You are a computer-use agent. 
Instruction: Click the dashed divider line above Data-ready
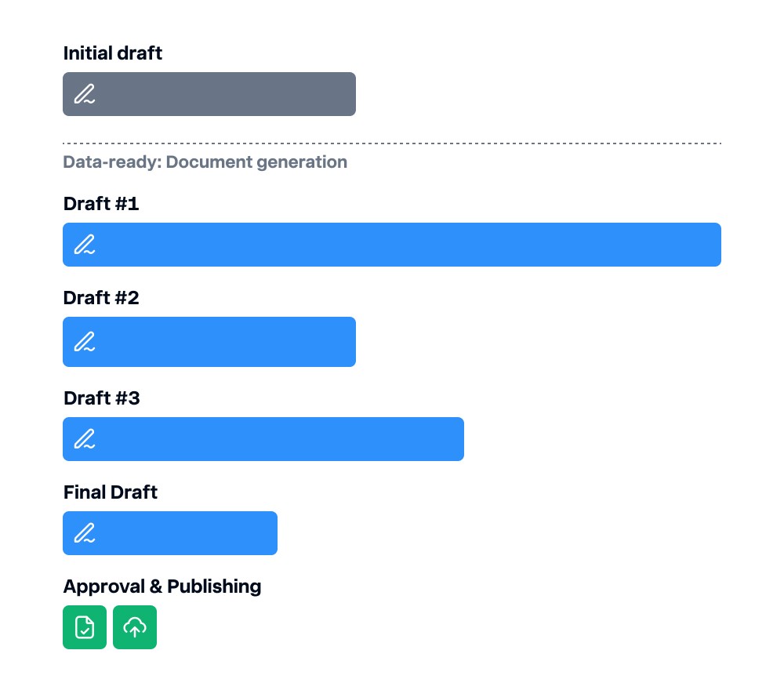(391, 143)
